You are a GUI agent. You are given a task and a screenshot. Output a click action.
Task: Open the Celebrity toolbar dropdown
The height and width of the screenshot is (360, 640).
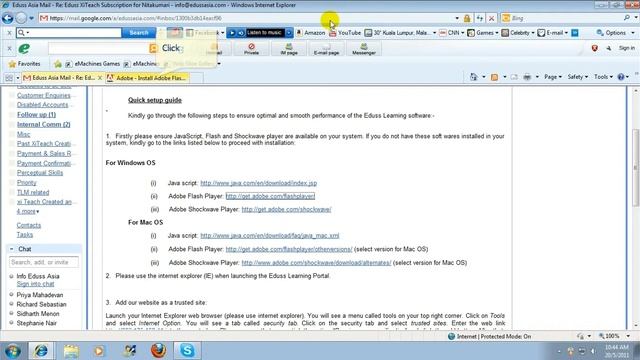click(533, 33)
